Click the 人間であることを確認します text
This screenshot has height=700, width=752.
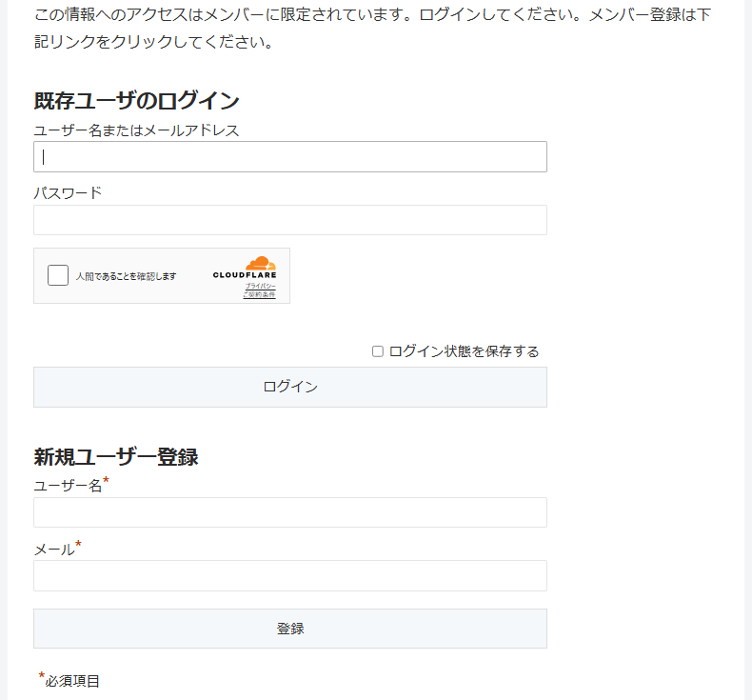127,276
